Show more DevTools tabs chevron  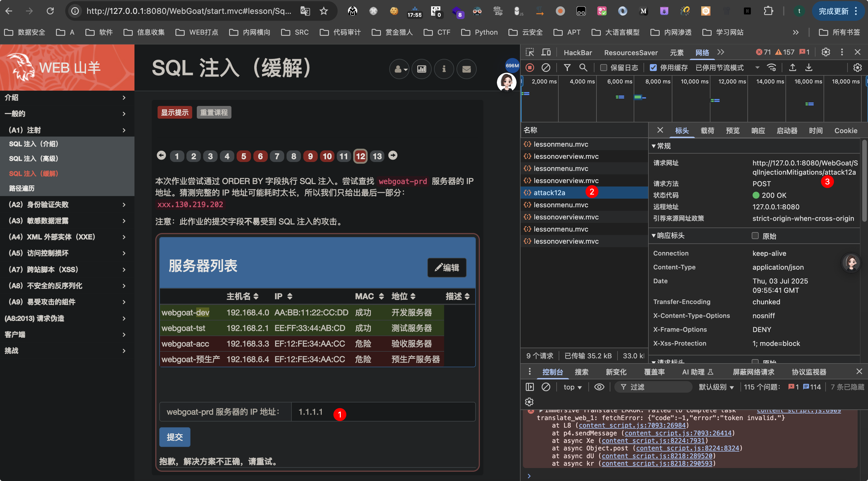pyautogui.click(x=721, y=52)
